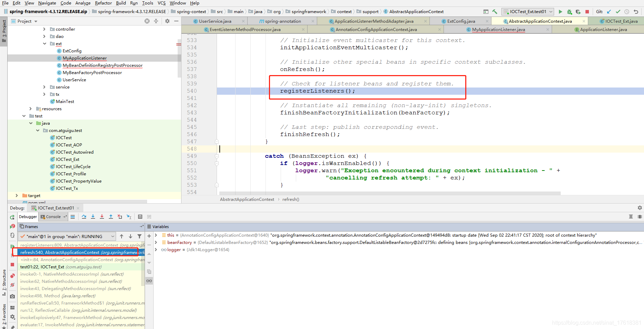This screenshot has height=329, width=644.
Task: Expand the logger variable
Action: (x=156, y=250)
